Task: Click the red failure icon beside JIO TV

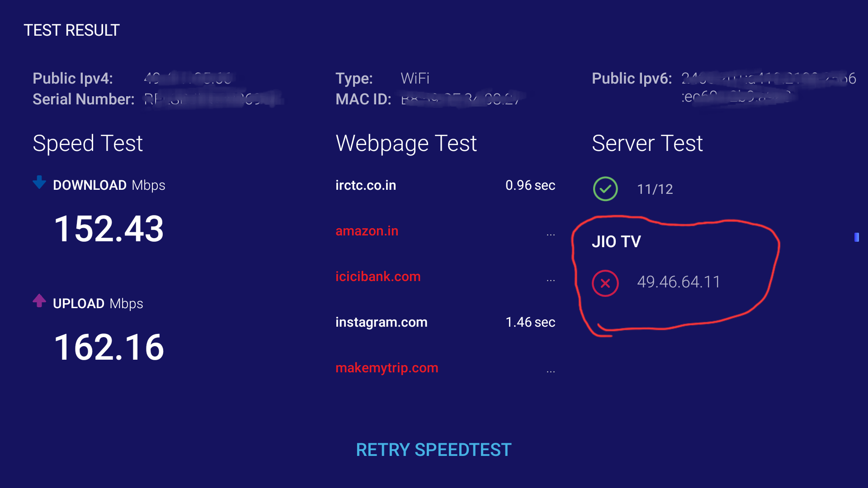Action: tap(605, 283)
